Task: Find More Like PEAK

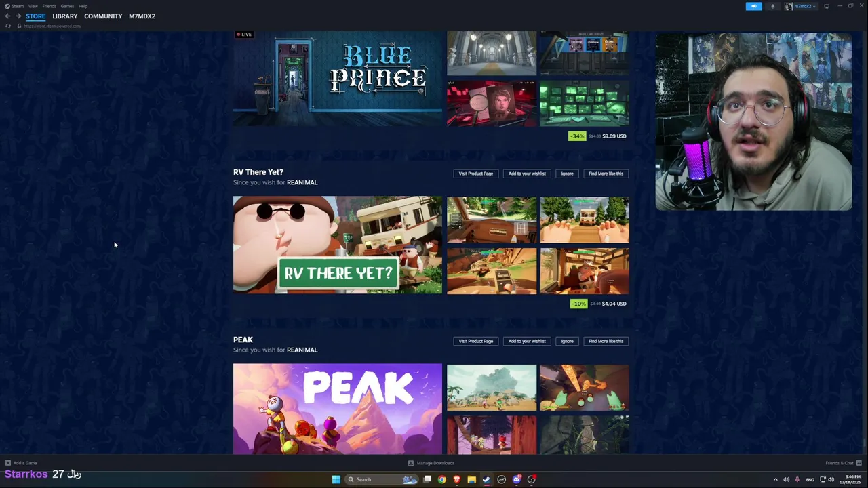Action: click(x=606, y=341)
